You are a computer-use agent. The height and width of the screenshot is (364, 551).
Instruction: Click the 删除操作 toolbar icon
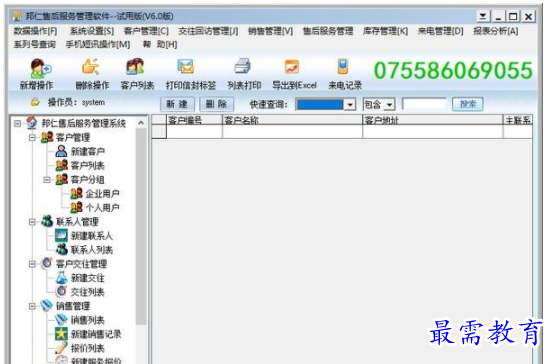90,67
